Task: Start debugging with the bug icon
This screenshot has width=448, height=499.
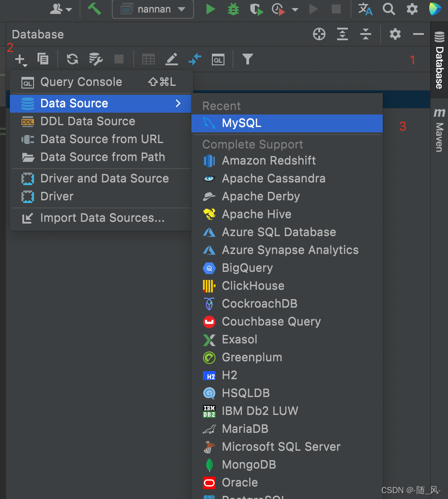Action: (x=233, y=9)
